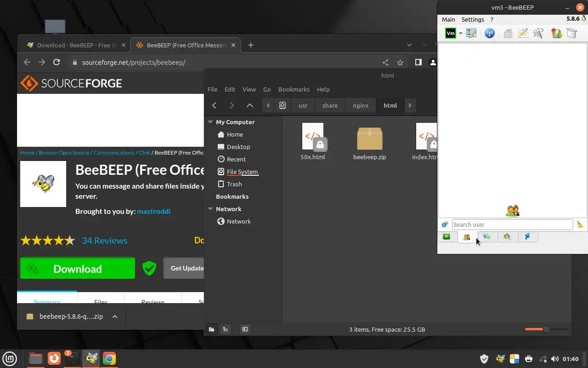Click the left path-scroll arrow in file manager
588x368 pixels.
point(268,105)
